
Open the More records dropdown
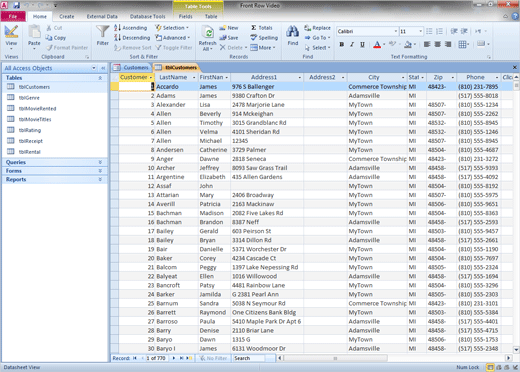[263, 48]
